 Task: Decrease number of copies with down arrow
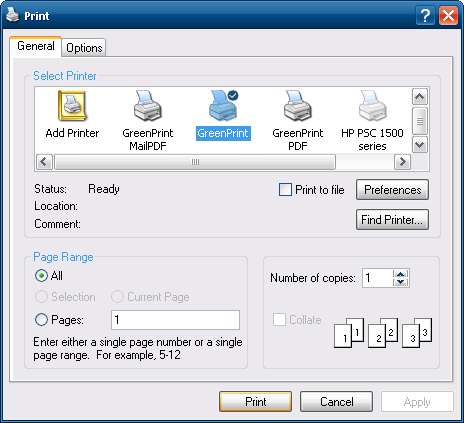(x=401, y=282)
